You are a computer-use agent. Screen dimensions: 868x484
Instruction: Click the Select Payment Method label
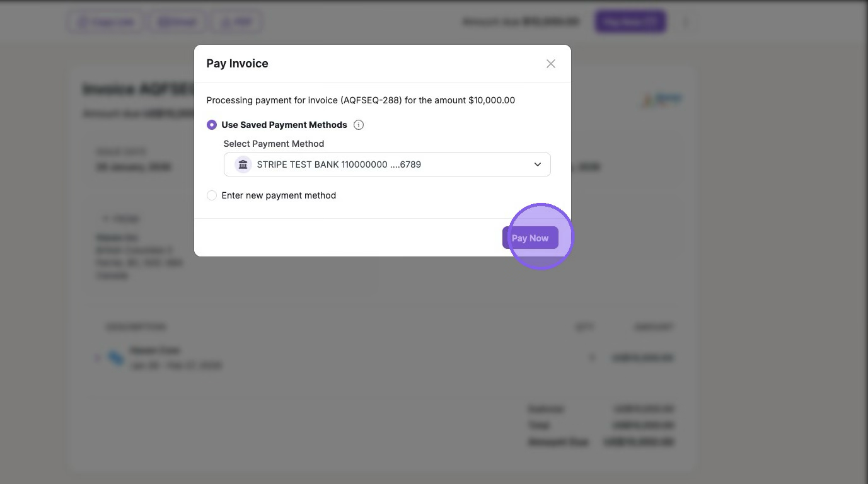tap(274, 144)
